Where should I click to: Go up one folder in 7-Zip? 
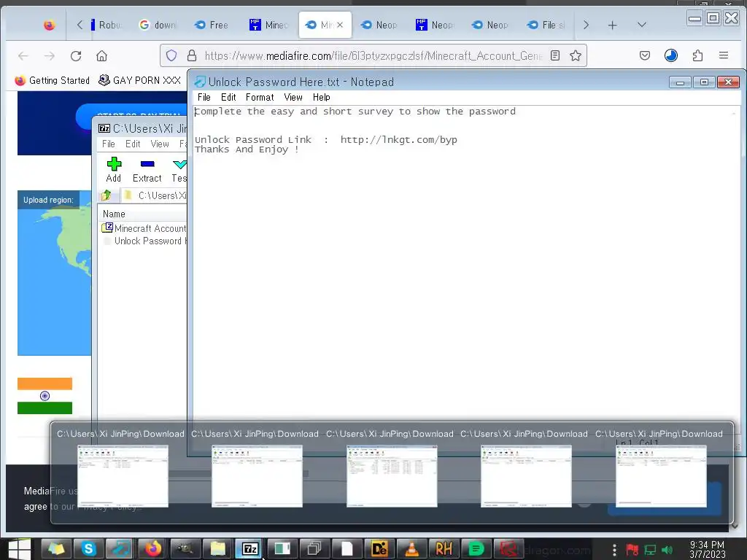click(x=107, y=195)
